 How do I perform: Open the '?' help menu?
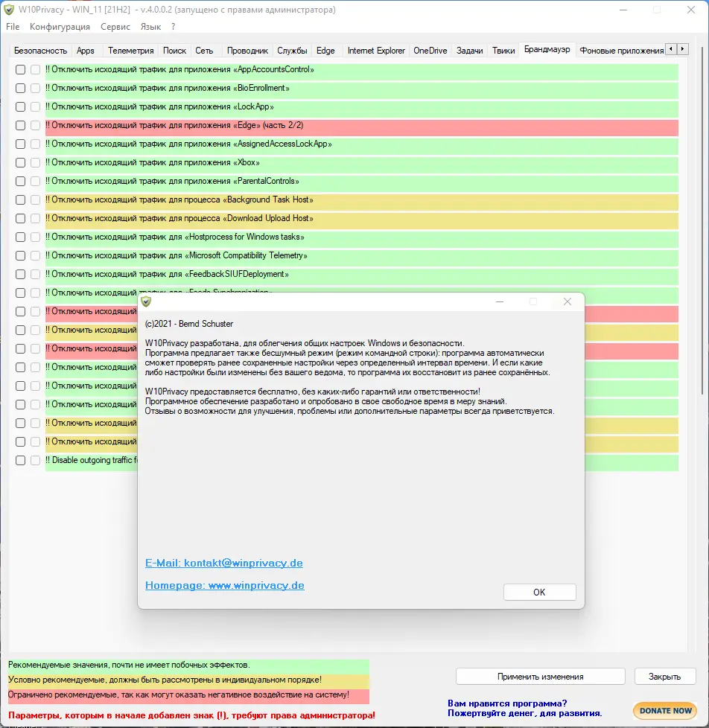pos(174,27)
